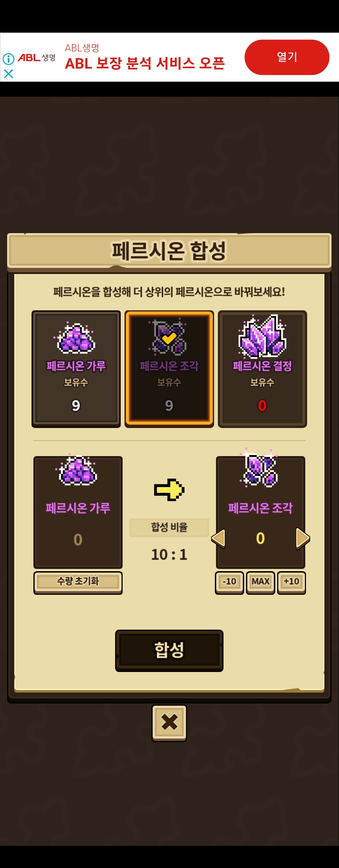339x868 pixels.
Task: Select the checked 페르시온 조각 card
Action: (x=169, y=369)
